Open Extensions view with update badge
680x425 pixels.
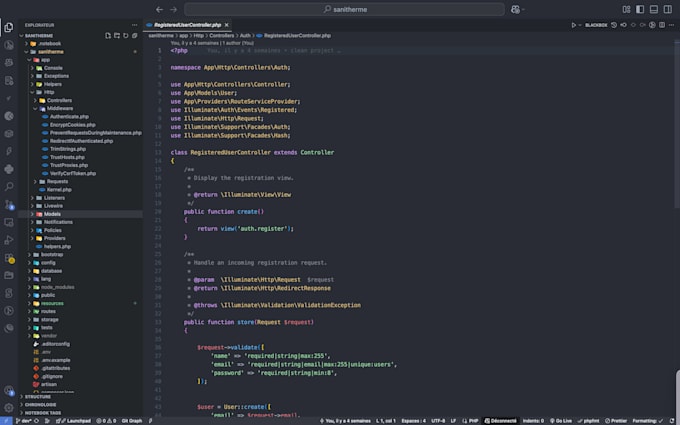pos(9,258)
